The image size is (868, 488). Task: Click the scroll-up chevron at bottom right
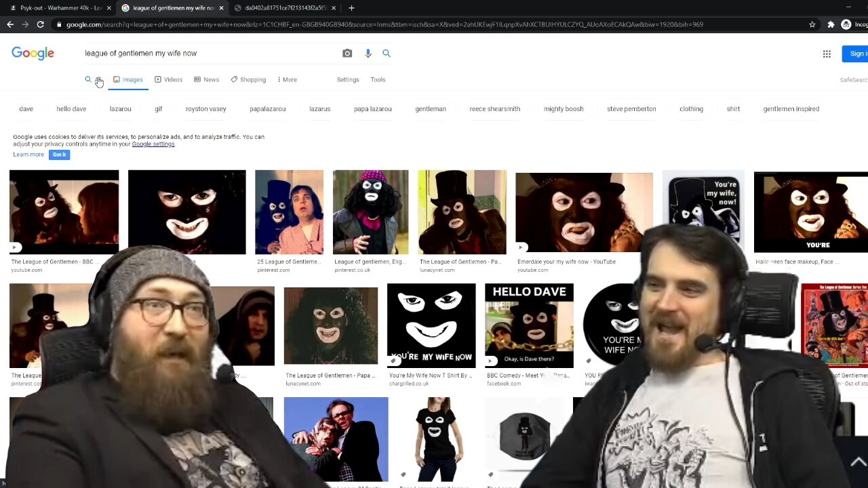(857, 463)
